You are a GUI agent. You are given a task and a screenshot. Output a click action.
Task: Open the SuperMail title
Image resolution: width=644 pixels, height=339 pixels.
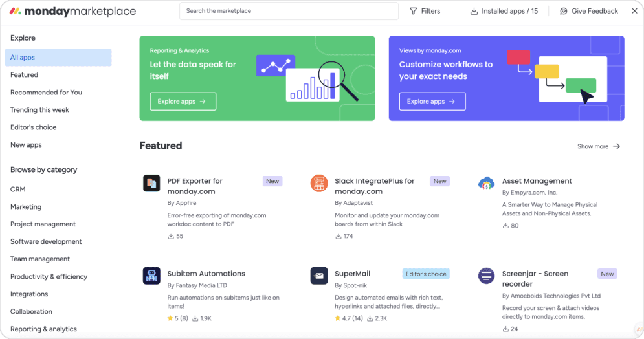(x=352, y=273)
